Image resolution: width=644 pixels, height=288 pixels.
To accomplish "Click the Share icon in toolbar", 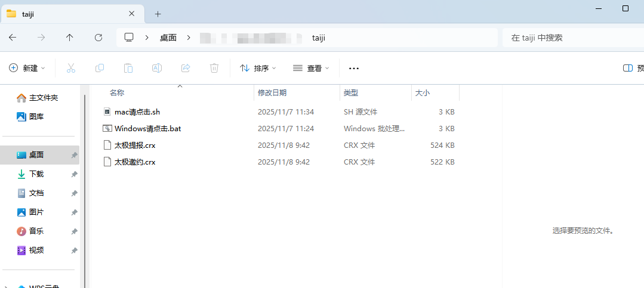I will (186, 68).
